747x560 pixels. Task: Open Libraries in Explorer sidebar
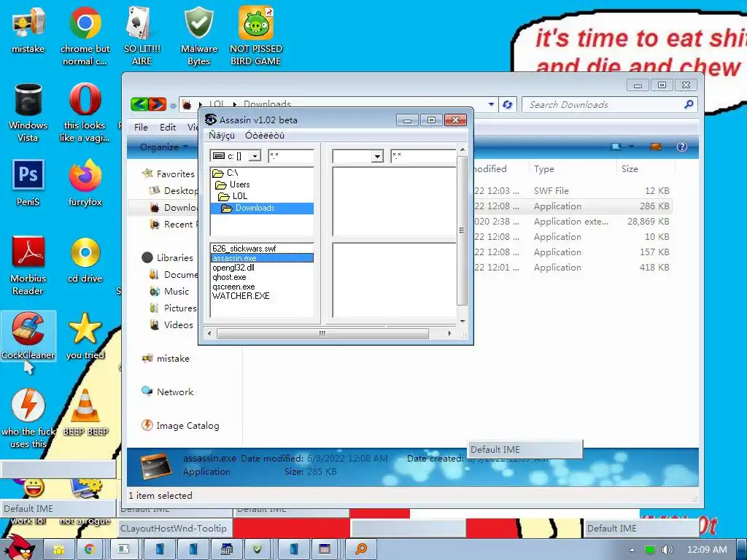click(168, 257)
